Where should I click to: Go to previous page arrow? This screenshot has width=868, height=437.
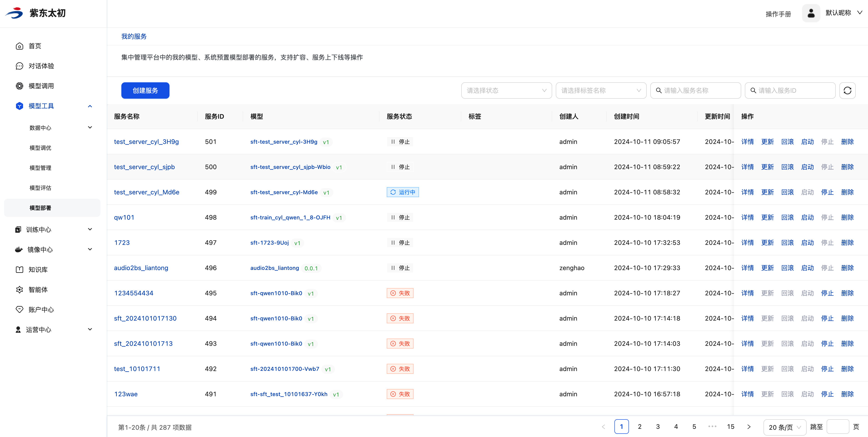click(x=603, y=427)
